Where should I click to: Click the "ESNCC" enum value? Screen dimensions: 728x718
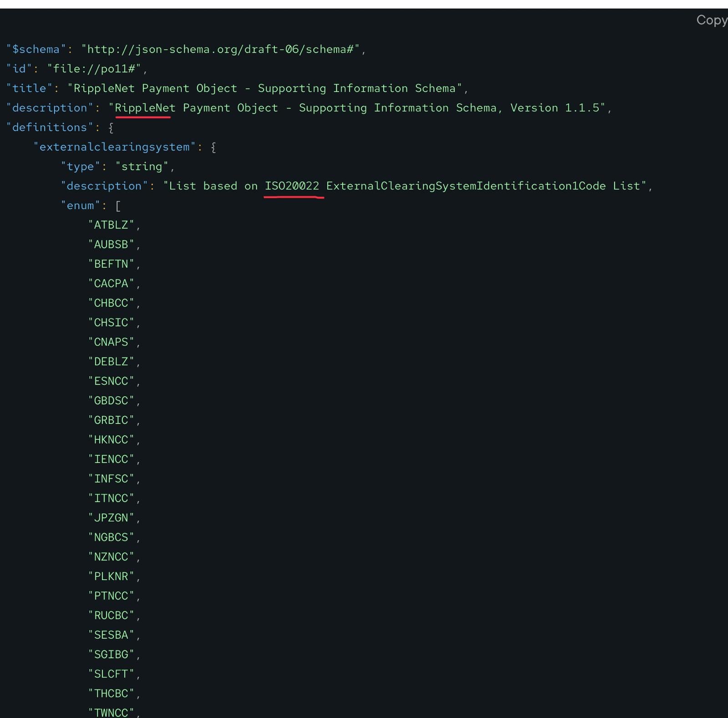[111, 381]
